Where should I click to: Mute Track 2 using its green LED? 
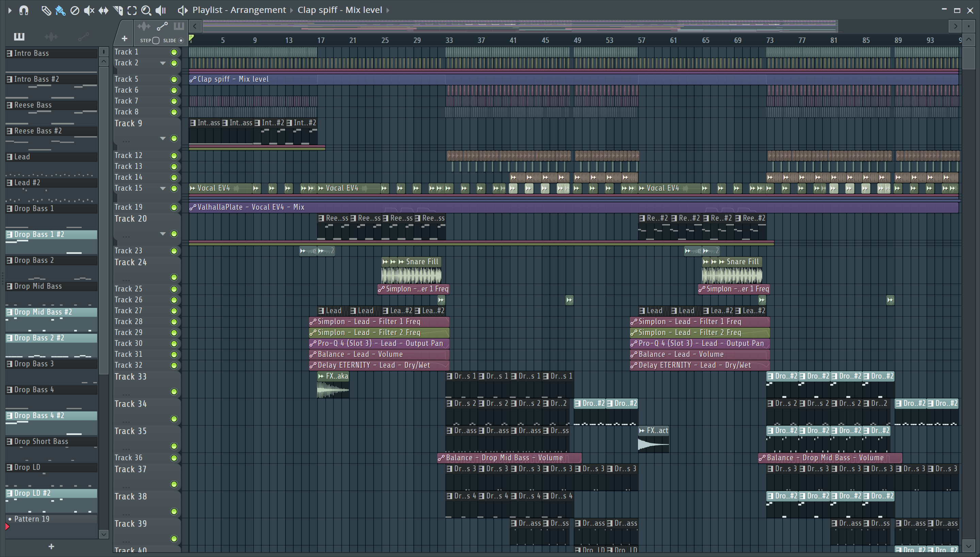point(174,63)
